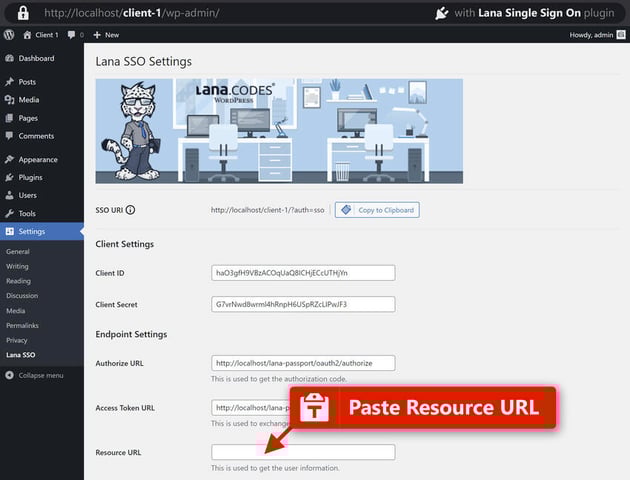
Task: Click the Posts pushpin icon
Action: click(x=10, y=82)
